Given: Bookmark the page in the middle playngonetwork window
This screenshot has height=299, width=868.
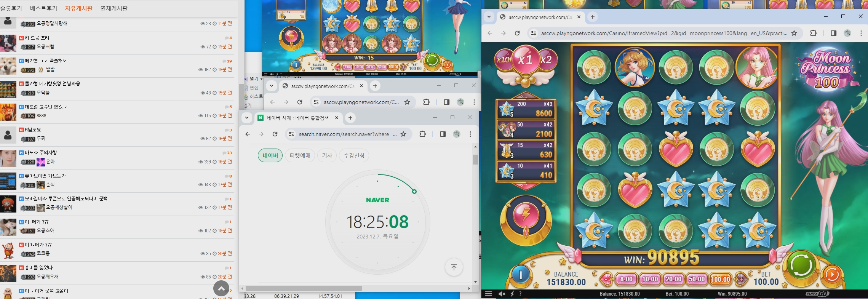Looking at the screenshot, I should click(407, 102).
